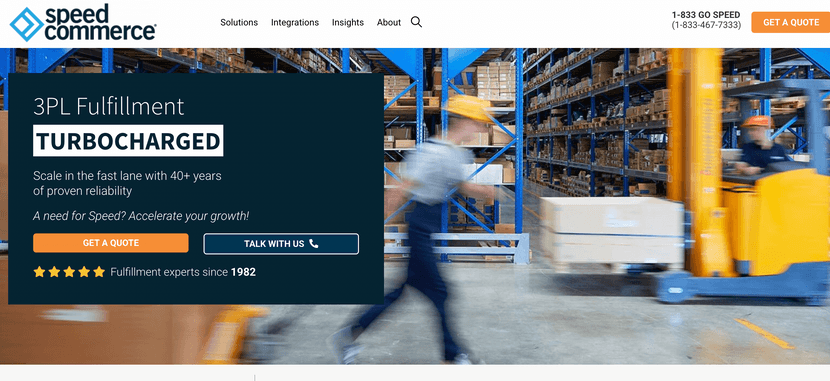The height and width of the screenshot is (381, 830).
Task: Open the Solutions menu
Action: (x=239, y=23)
